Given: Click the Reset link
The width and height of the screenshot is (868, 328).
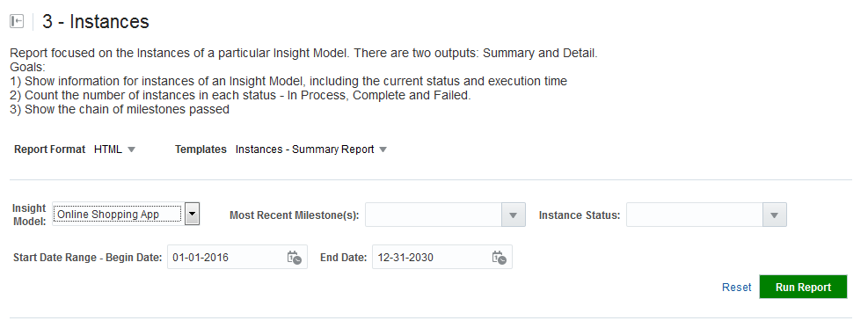Looking at the screenshot, I should tap(737, 287).
